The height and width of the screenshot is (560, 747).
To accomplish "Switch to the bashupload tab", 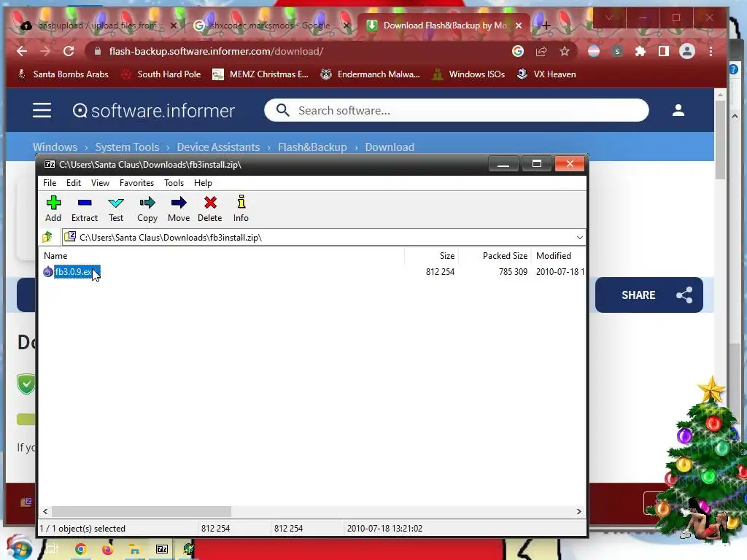I will pyautogui.click(x=96, y=26).
